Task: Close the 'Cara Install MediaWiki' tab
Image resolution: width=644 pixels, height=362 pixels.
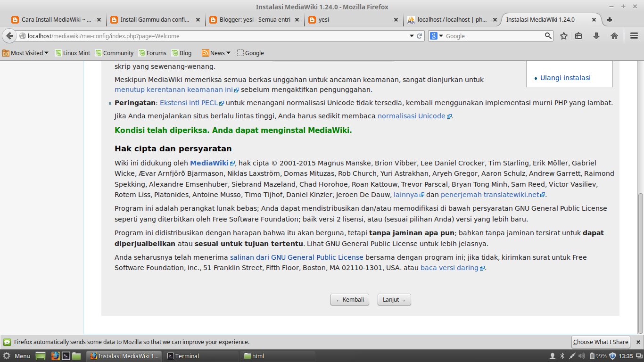Action: click(x=99, y=20)
